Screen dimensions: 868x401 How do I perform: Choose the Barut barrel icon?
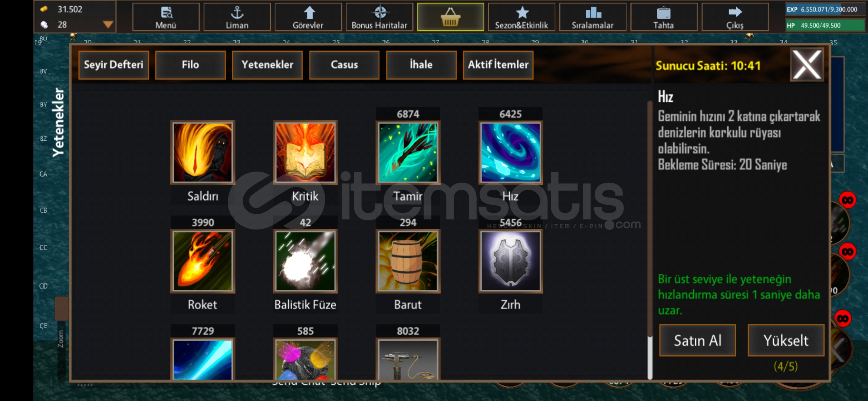[x=408, y=261]
